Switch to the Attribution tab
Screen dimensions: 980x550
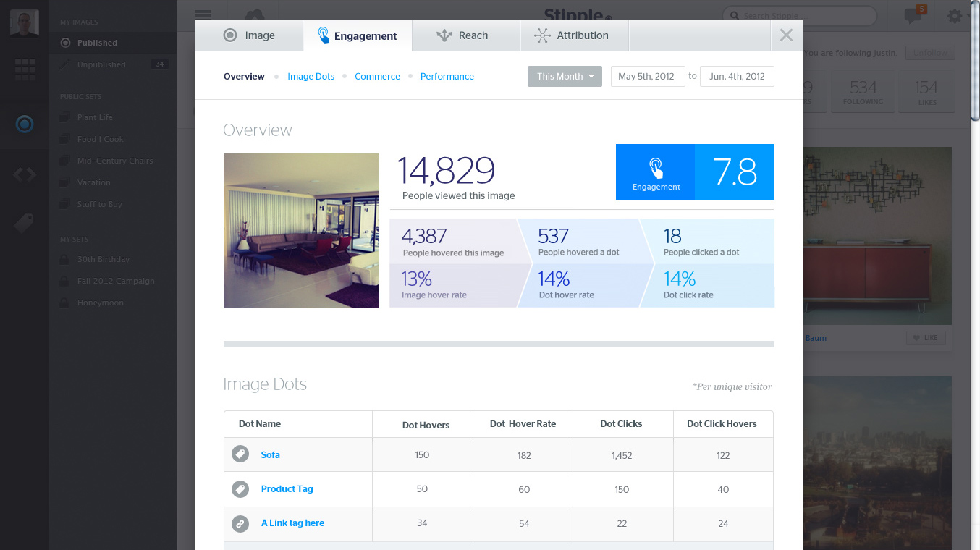coord(574,35)
